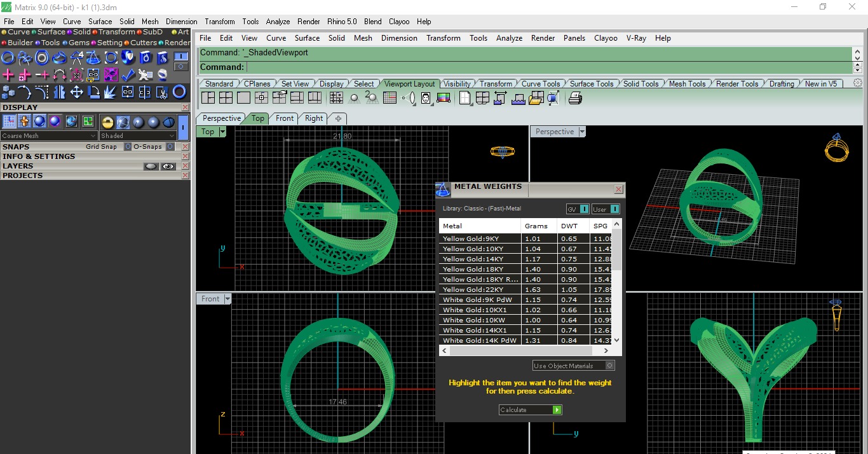The image size is (868, 454).
Task: Select the explode burst tool icon
Action: tap(111, 92)
